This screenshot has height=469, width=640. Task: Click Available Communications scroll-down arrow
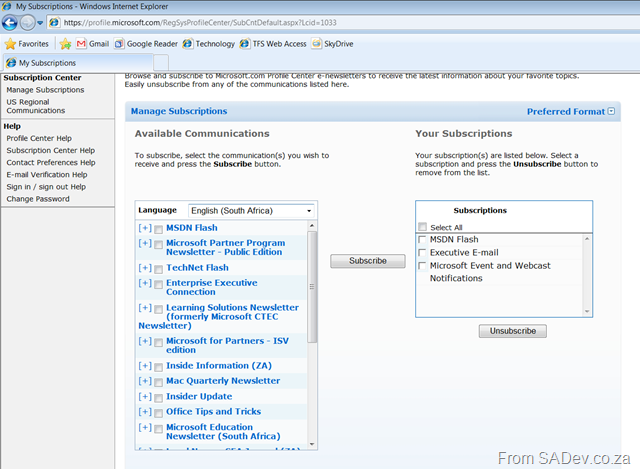tap(312, 444)
